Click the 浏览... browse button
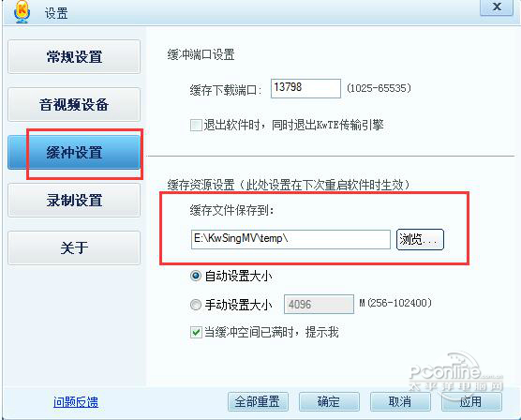 [x=420, y=239]
